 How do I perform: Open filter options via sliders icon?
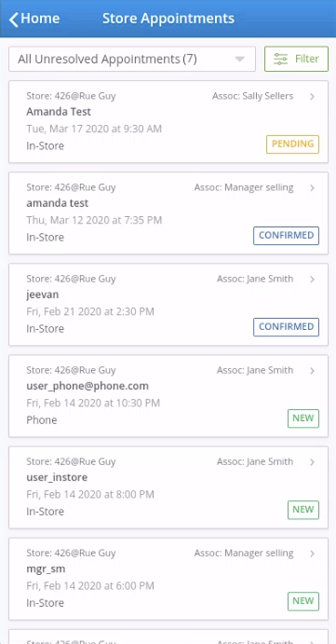[280, 59]
